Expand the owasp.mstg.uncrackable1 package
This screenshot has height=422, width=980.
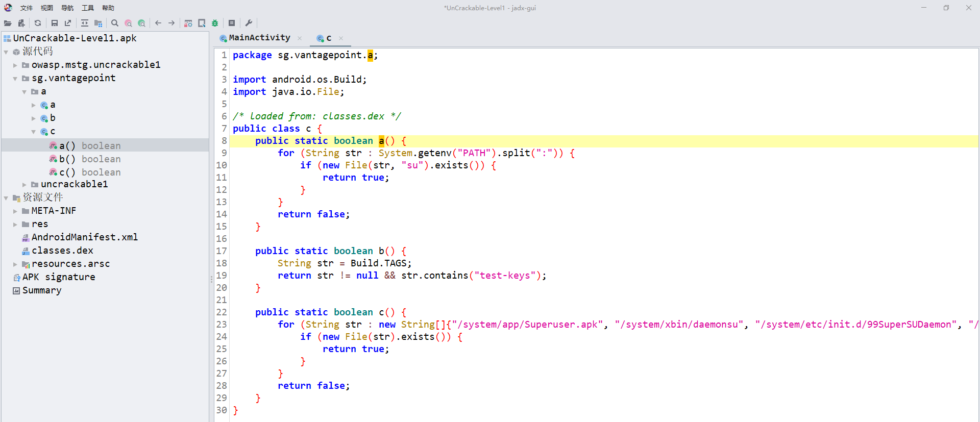coord(15,65)
